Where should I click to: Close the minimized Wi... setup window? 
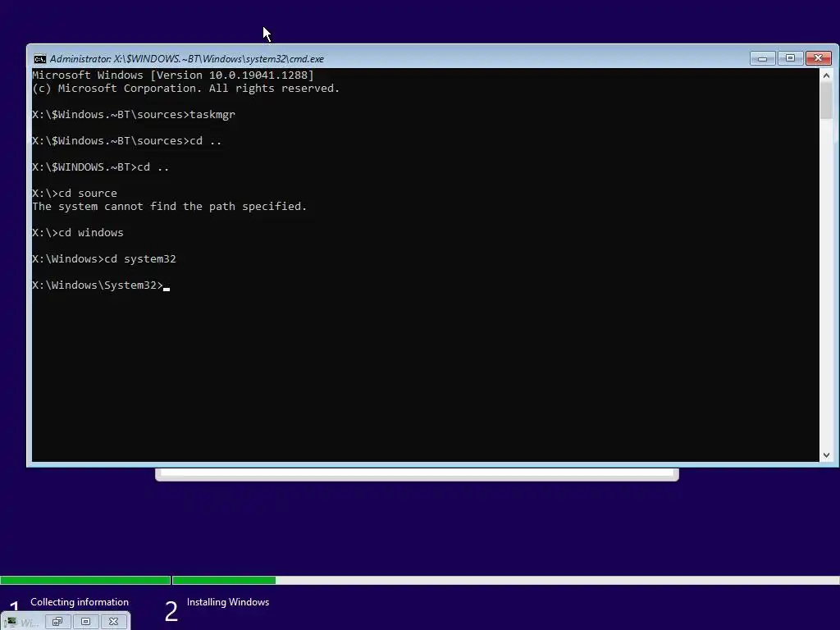click(x=113, y=622)
